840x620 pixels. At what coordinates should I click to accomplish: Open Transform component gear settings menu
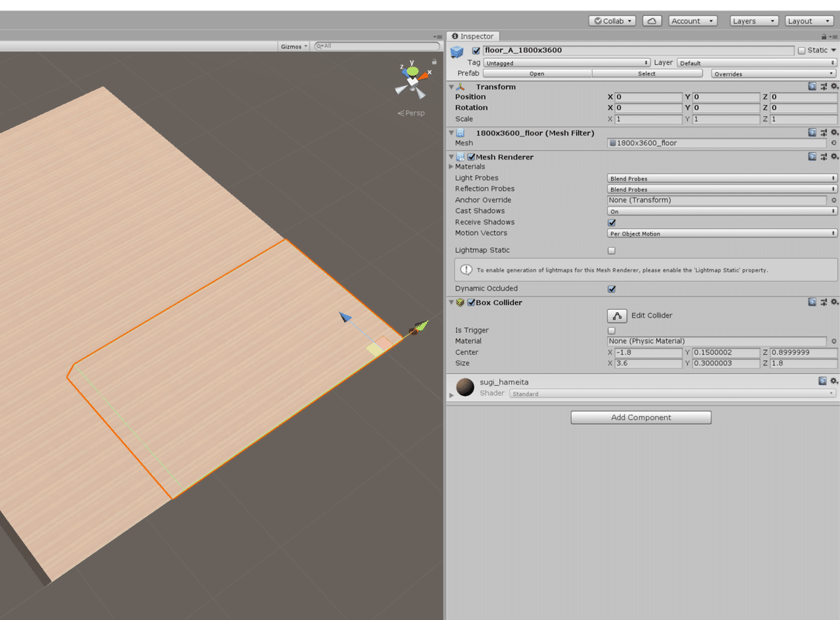pos(834,87)
